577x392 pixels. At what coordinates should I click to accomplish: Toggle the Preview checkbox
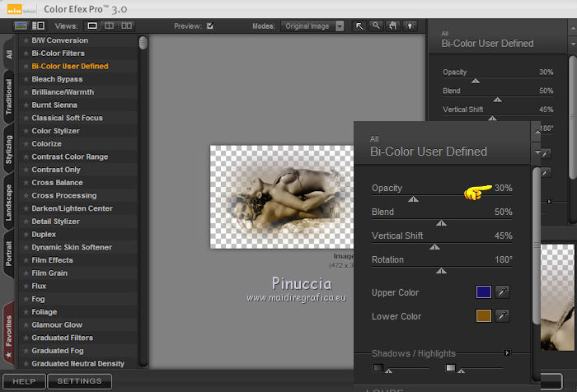[x=209, y=26]
